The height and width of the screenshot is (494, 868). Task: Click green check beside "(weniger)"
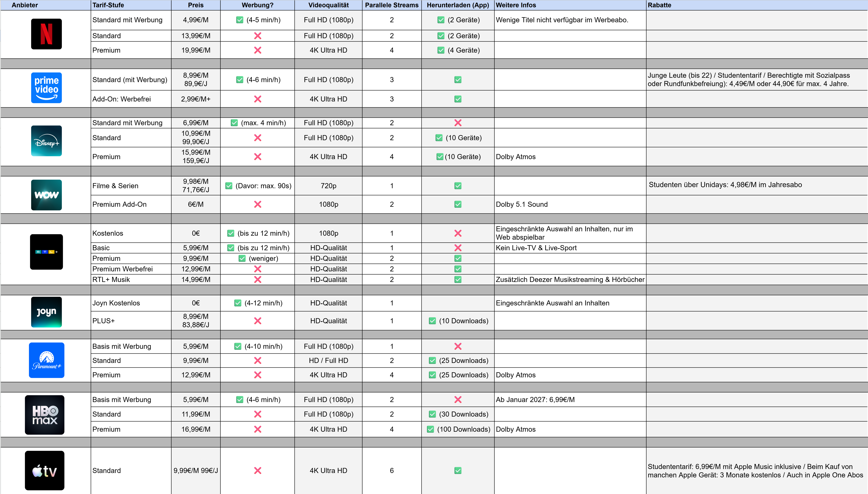coord(242,259)
